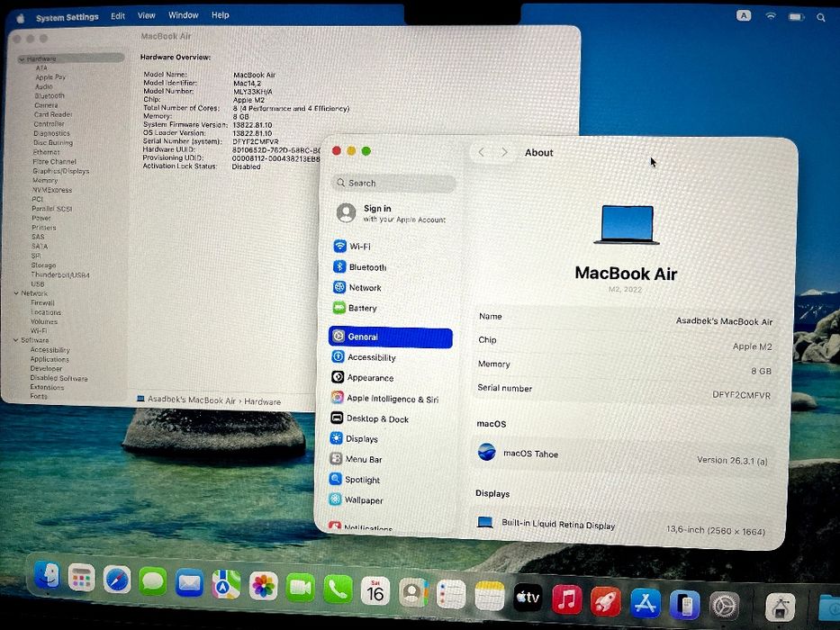Select Thunderbolt/USB4 in System Information
This screenshot has height=630, width=840.
[60, 274]
